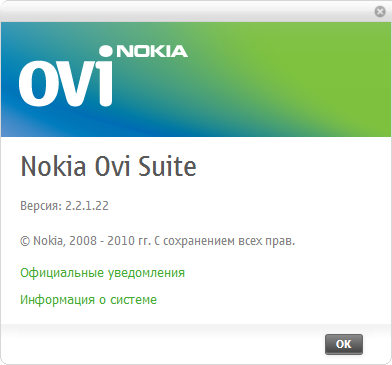Click the word Nokia in the copyright line
The height and width of the screenshot is (365, 392).
[x=48, y=241]
